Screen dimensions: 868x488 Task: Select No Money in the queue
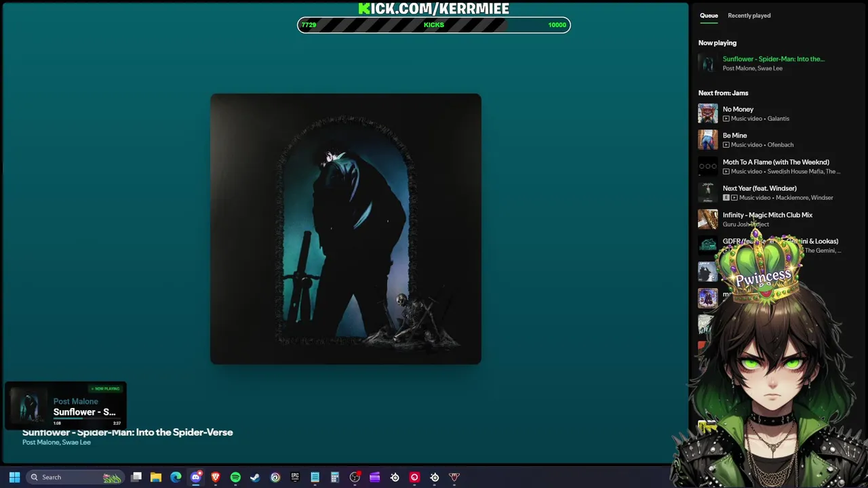point(738,109)
